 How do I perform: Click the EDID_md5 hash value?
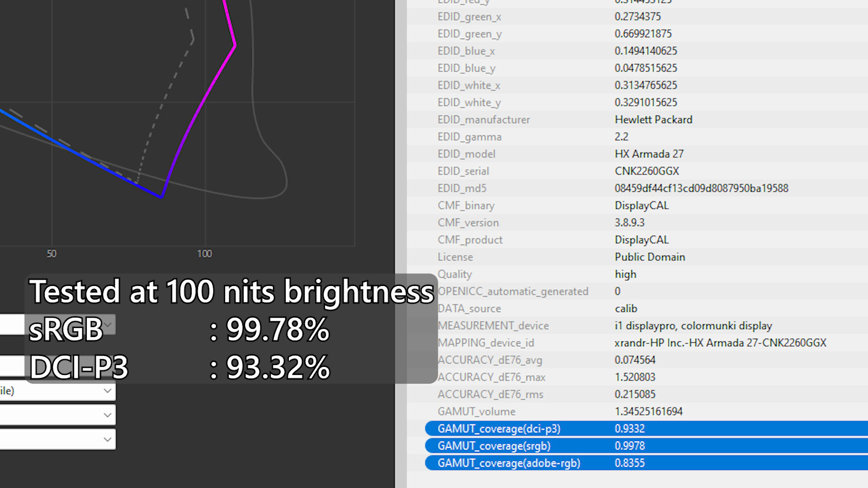click(x=701, y=188)
